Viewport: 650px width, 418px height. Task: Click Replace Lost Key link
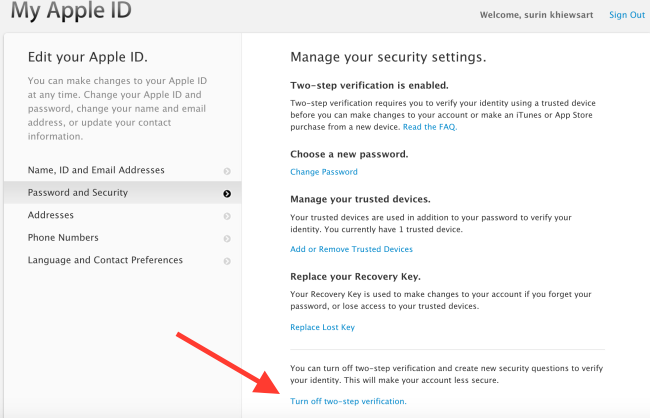click(x=323, y=327)
